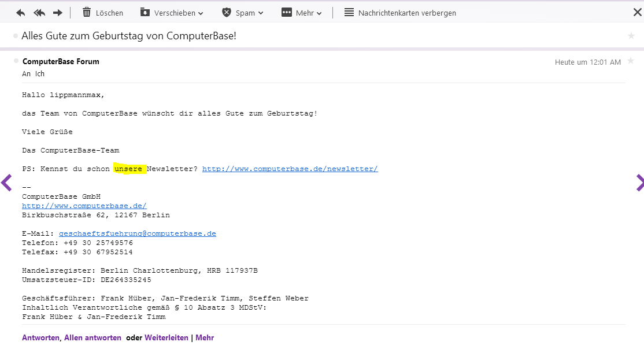Click the geschaeftsfuehrung@computerbase.de email link
This screenshot has height=349, width=644.
[x=137, y=233]
